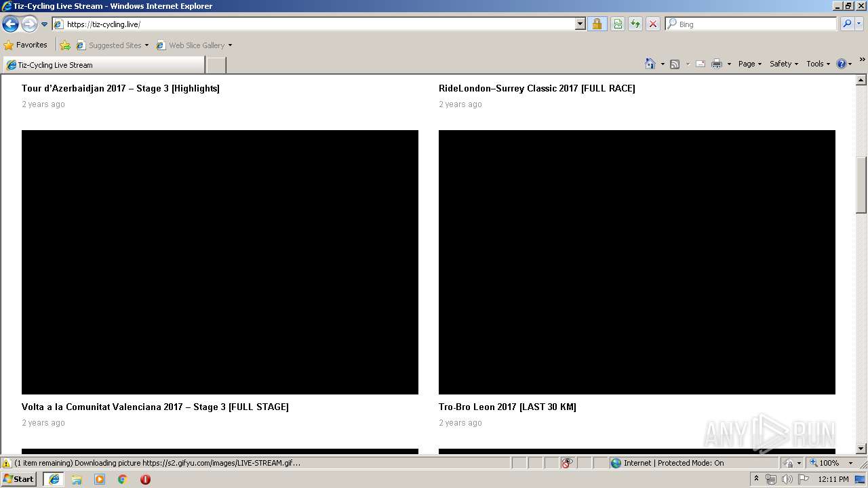
Task: Refresh the page with green arrows icon
Action: (635, 24)
